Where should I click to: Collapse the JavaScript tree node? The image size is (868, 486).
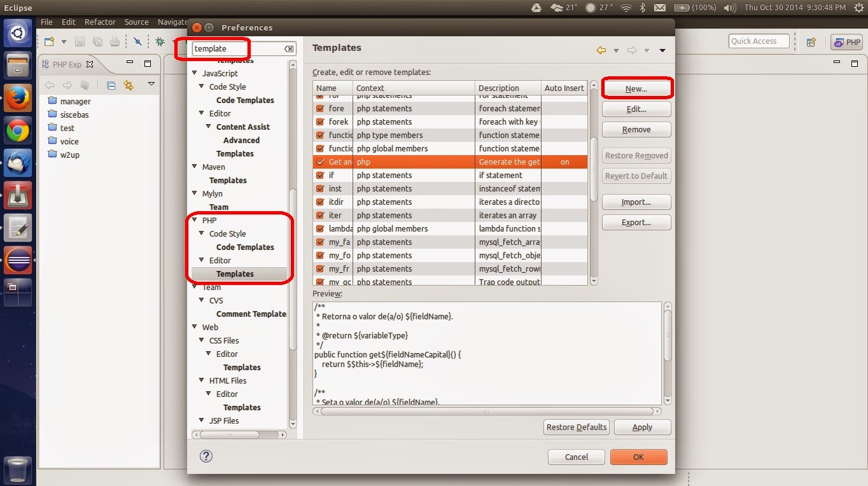pos(195,73)
